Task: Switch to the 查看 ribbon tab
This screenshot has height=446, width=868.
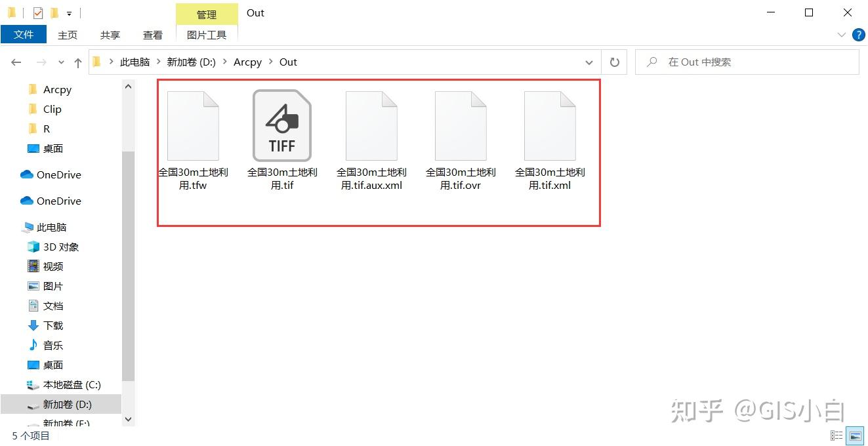Action: point(152,35)
